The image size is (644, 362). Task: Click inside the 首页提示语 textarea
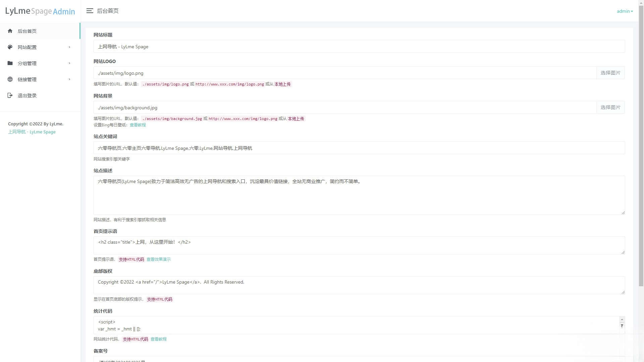point(359,245)
